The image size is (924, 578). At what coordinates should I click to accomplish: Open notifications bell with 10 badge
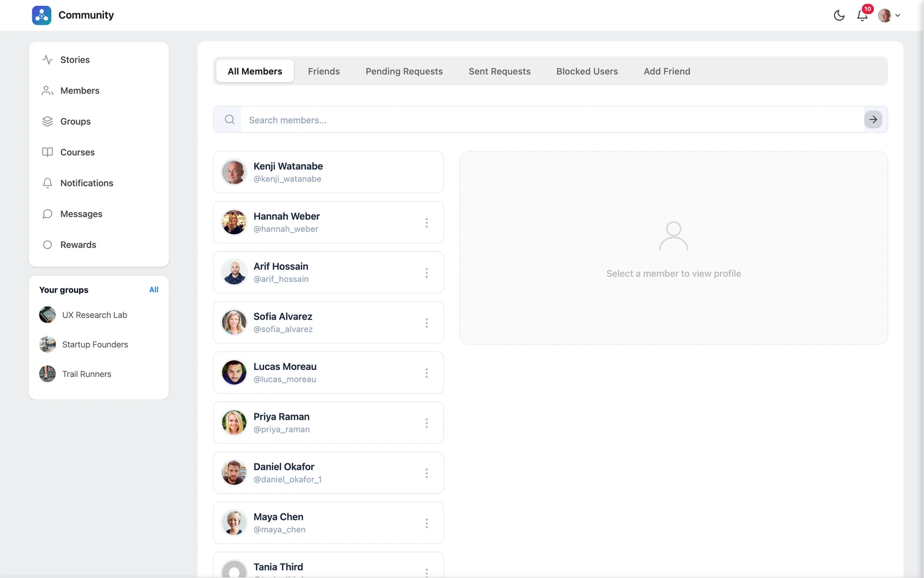coord(863,14)
